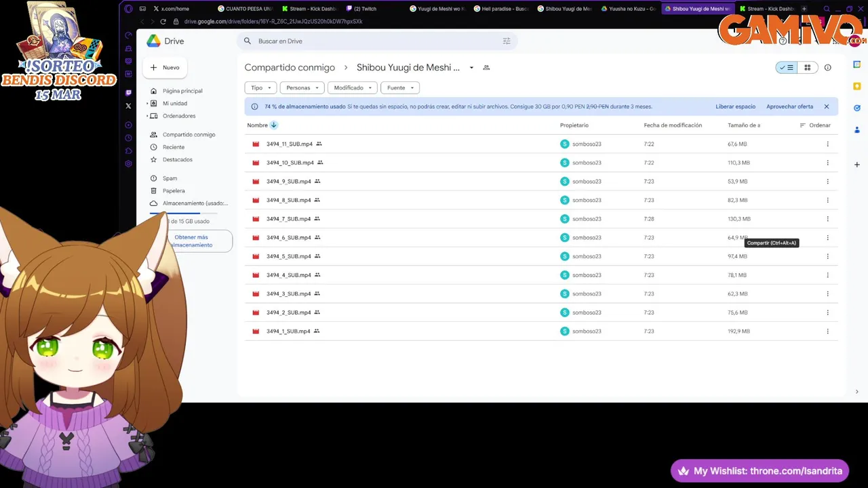
Task: Open the Spam section
Action: click(170, 178)
